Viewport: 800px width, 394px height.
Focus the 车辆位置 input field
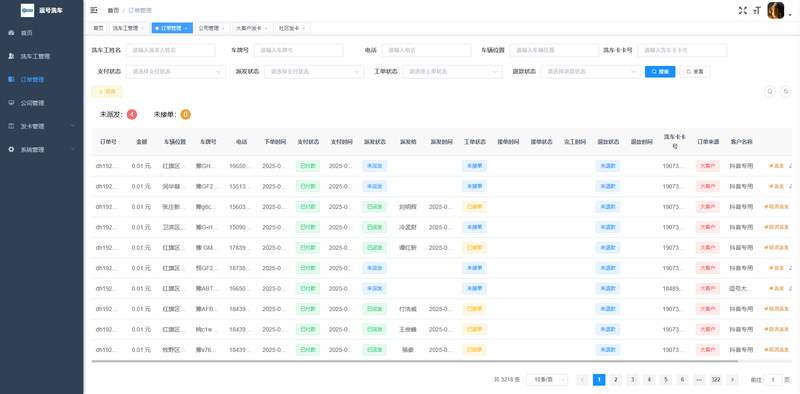click(554, 50)
